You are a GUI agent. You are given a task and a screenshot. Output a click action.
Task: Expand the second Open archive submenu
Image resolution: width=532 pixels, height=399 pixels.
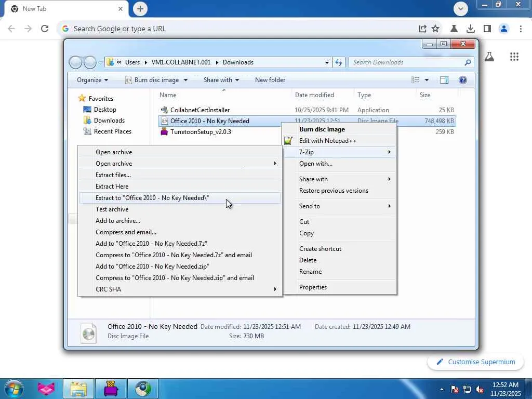(180, 164)
